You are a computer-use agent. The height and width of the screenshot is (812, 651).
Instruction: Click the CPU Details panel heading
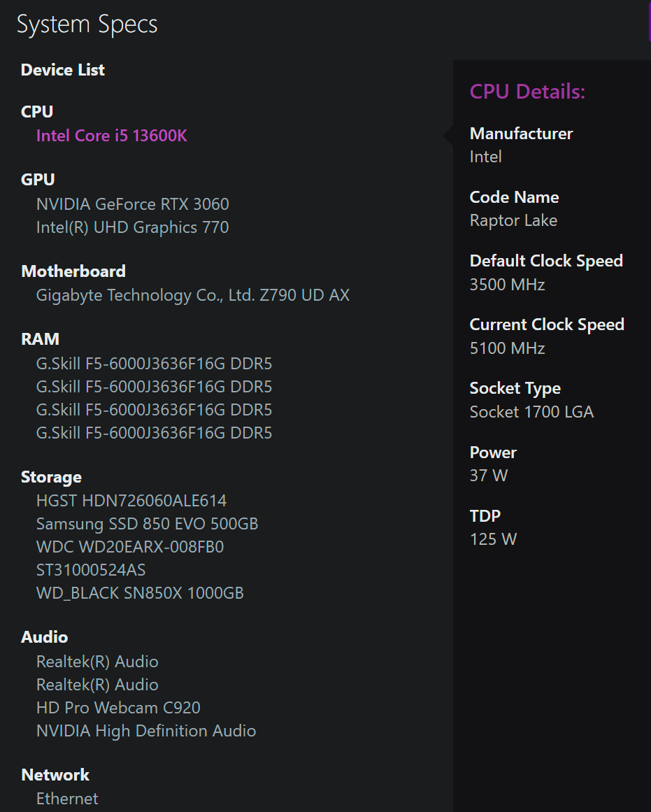pyautogui.click(x=527, y=92)
